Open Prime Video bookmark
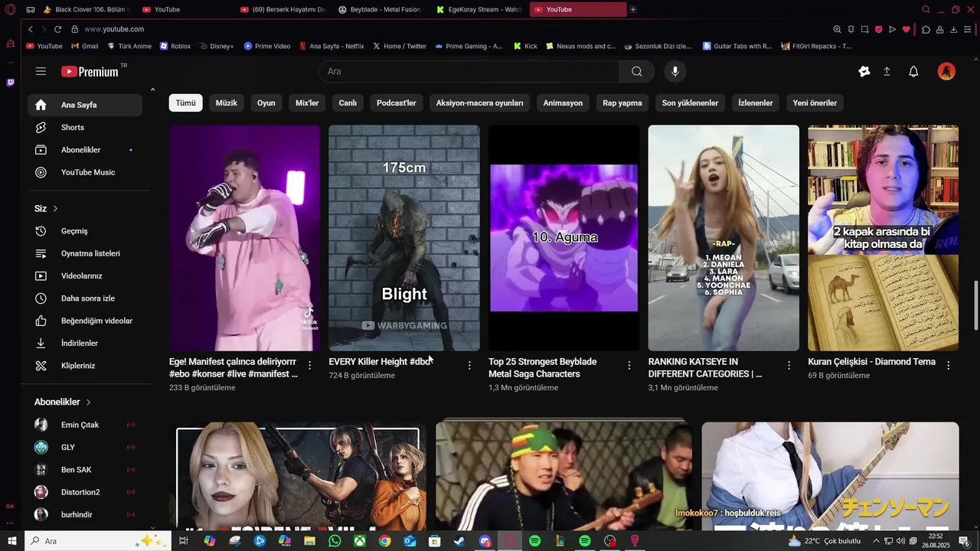 (267, 46)
